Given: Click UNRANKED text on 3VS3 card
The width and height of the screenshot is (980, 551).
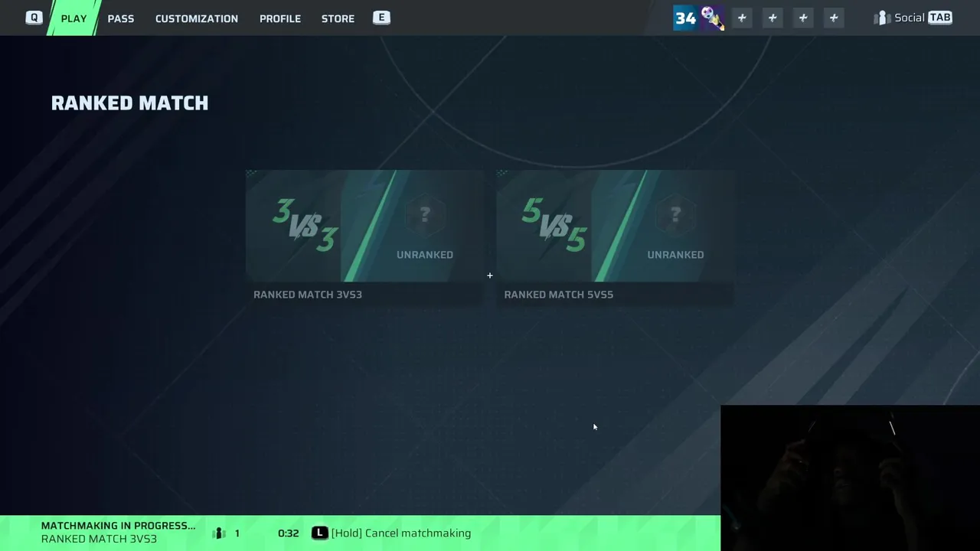Looking at the screenshot, I should [425, 255].
